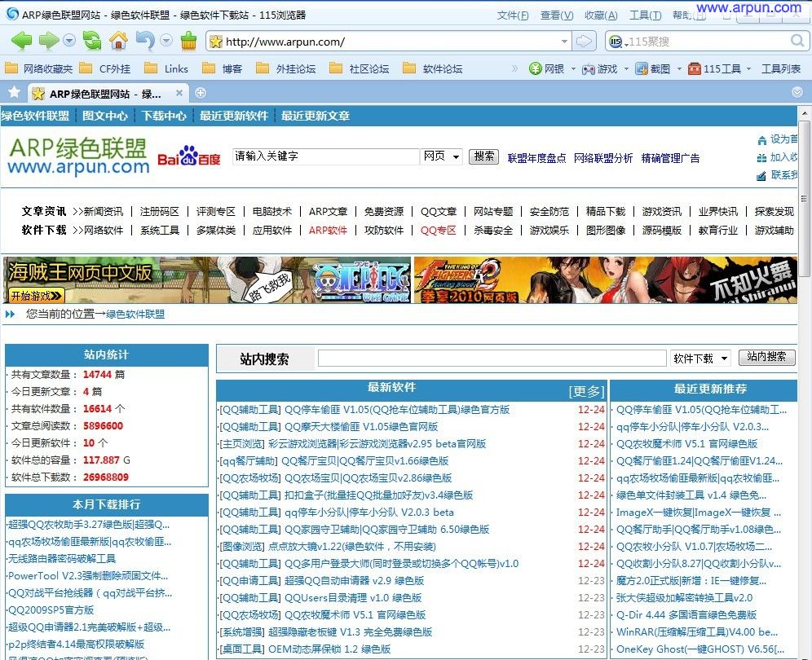
Task: Close the ARP绿色联盟网站 tab
Action: (x=179, y=93)
